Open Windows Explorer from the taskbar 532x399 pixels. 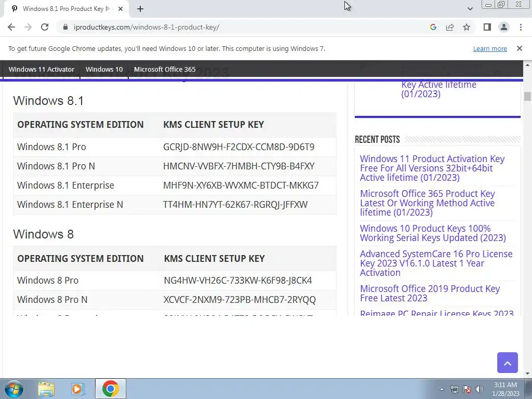46,389
